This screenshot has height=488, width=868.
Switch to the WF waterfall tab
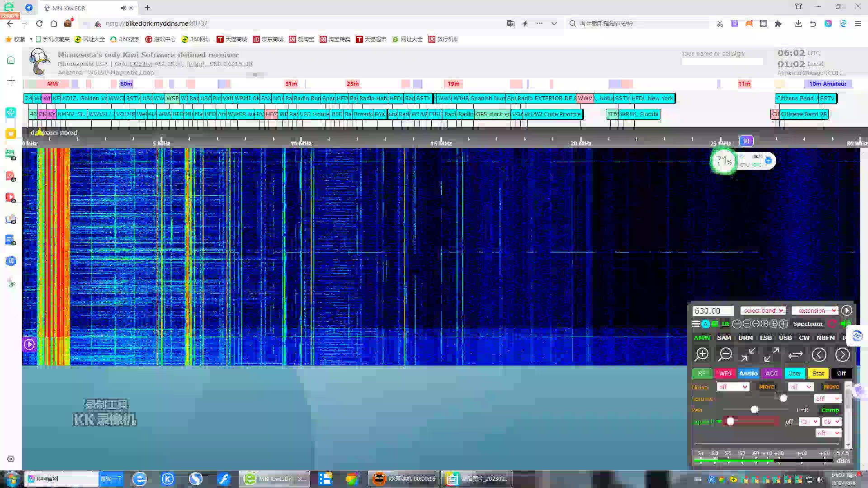725,373
